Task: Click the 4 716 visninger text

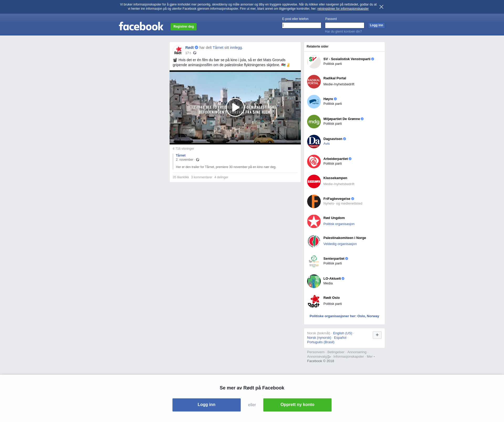Action: pyautogui.click(x=183, y=149)
